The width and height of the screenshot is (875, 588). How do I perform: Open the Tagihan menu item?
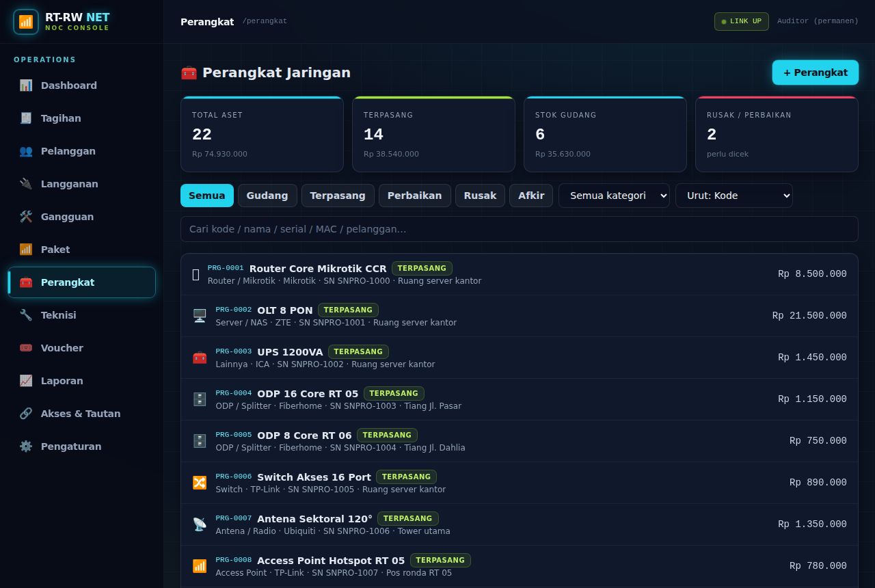pos(82,118)
